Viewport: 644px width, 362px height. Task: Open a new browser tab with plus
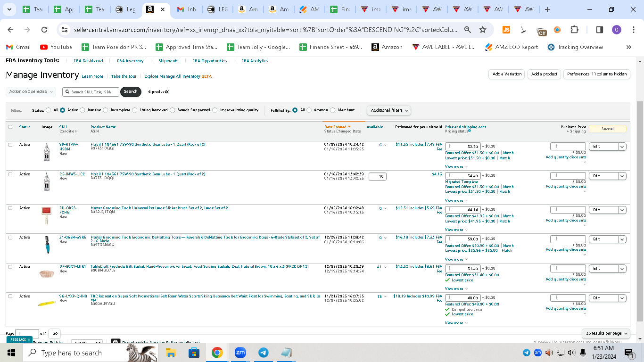coord(547,9)
